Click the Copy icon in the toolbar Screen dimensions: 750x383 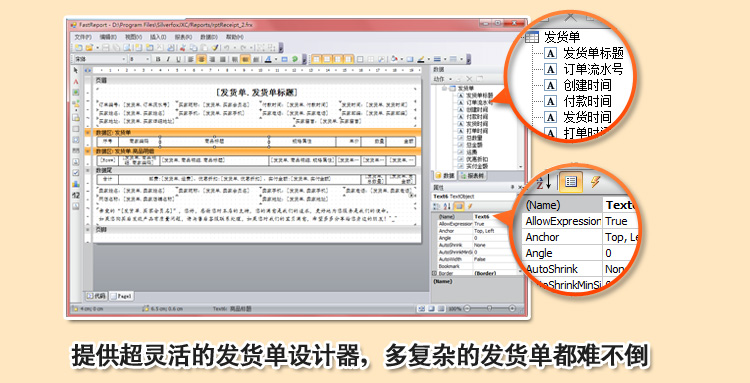pos(194,48)
